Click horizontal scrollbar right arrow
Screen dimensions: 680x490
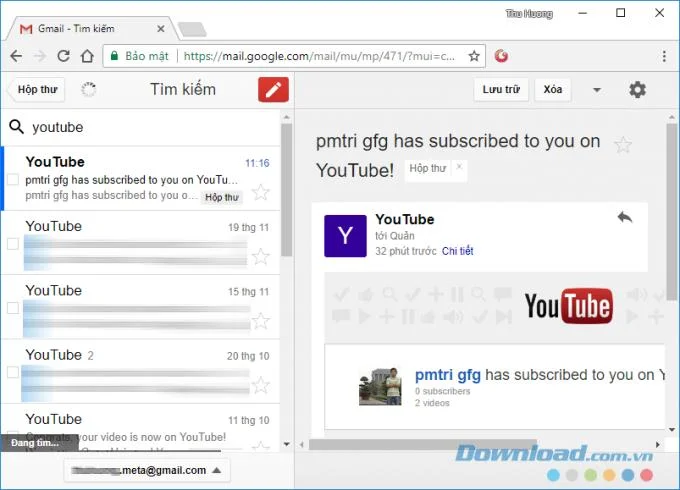pyautogui.click(x=658, y=444)
